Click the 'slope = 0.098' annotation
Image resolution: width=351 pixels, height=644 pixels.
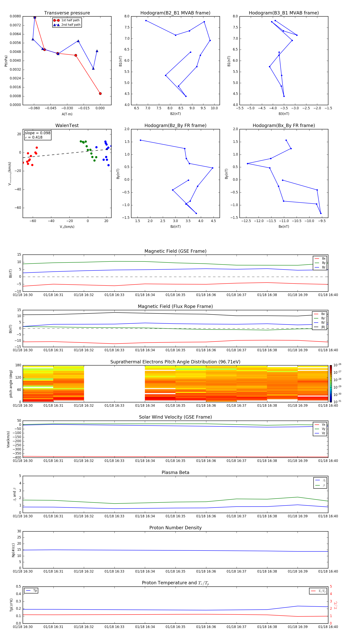pos(38,133)
